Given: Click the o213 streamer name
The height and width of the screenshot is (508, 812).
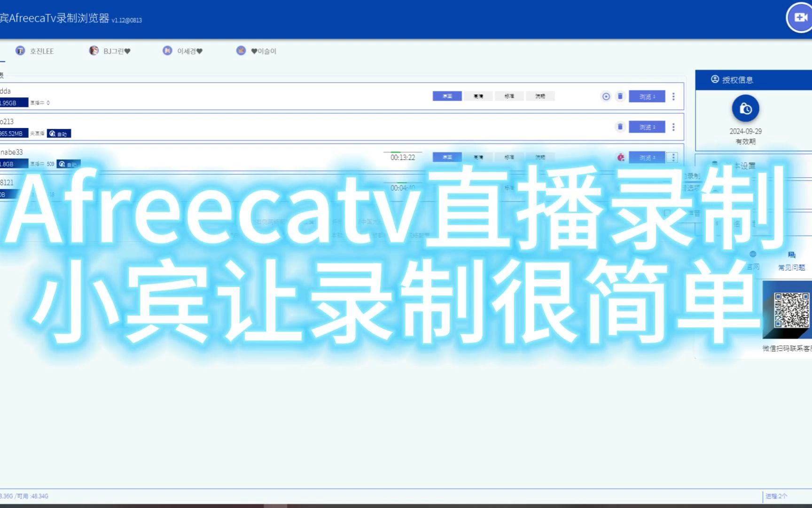Looking at the screenshot, I should coord(7,121).
